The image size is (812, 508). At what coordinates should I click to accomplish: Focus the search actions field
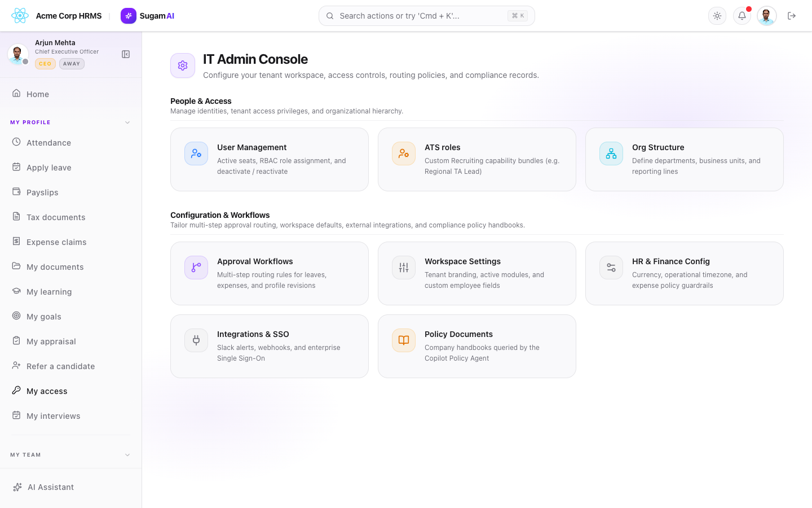(427, 16)
